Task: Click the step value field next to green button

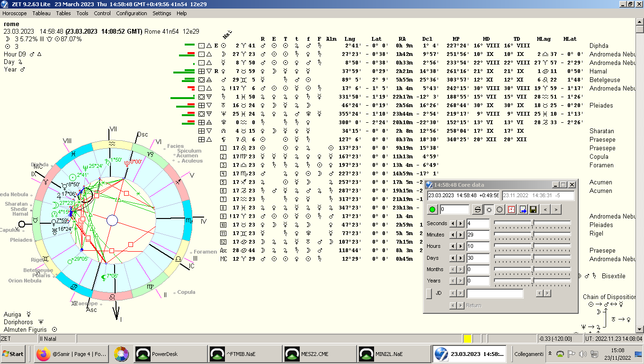Action: 454,209
